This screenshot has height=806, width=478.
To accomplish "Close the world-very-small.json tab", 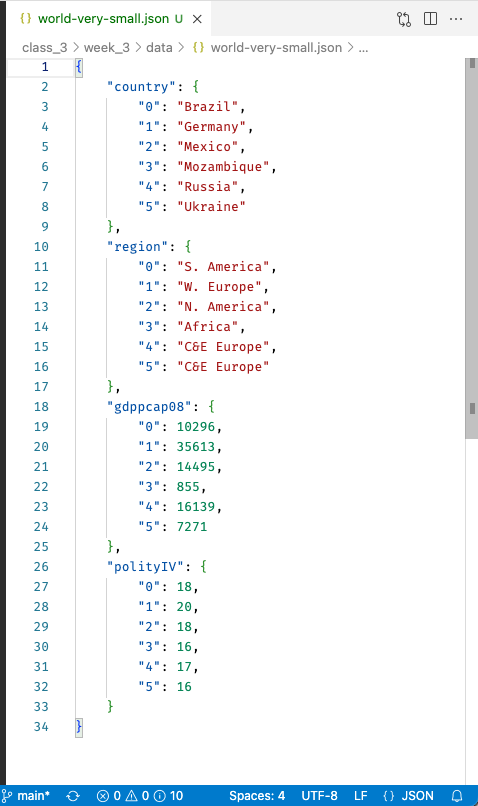I will [x=197, y=19].
